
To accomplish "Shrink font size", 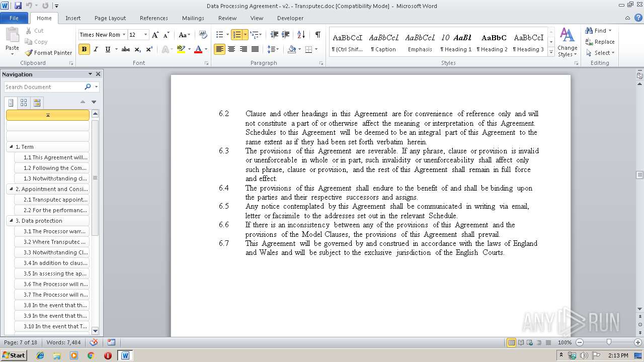I will (x=166, y=35).
